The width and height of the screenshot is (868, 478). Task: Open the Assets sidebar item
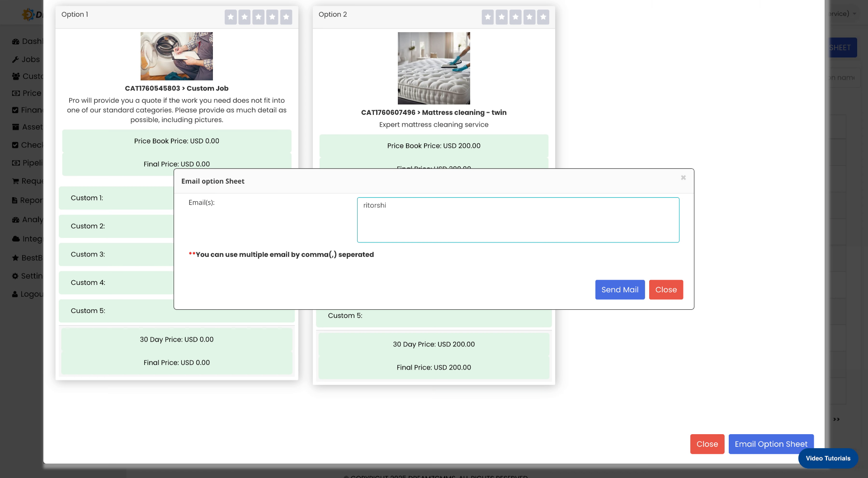click(28, 127)
